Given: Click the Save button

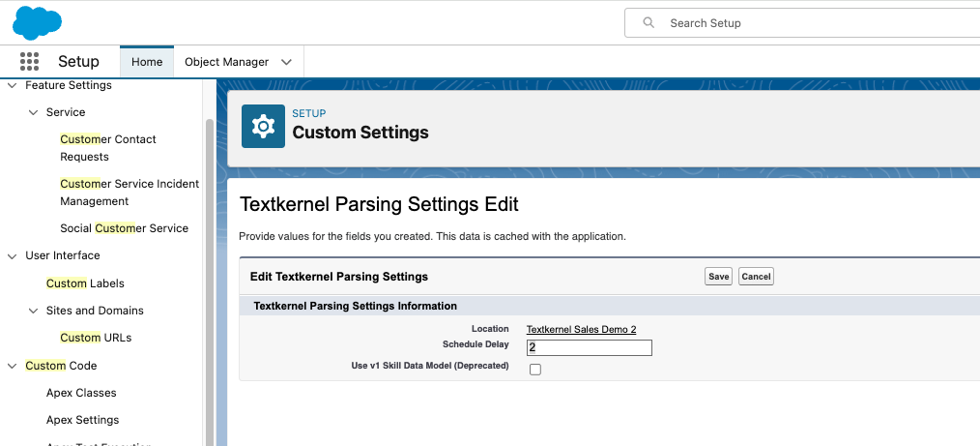Looking at the screenshot, I should [x=718, y=277].
